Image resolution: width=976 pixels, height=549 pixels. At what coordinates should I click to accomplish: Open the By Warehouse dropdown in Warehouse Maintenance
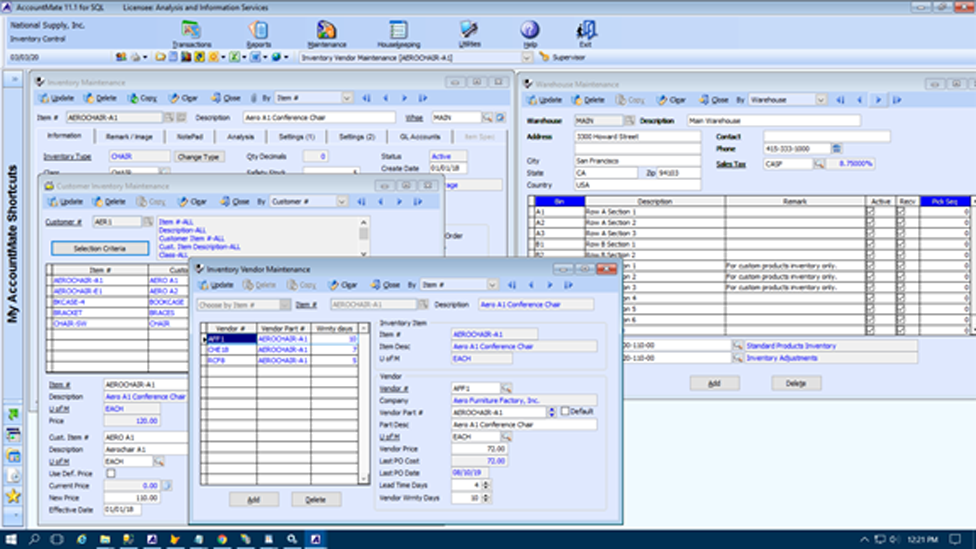click(821, 100)
